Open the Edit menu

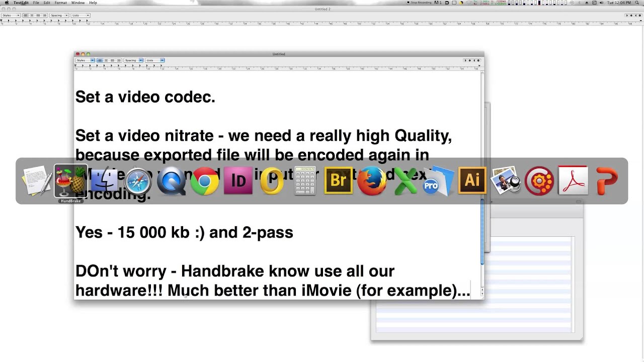(x=47, y=3)
